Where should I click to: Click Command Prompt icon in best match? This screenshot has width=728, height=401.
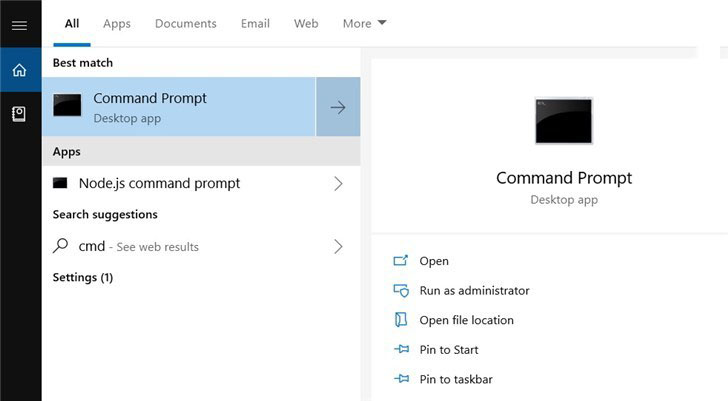tap(67, 106)
